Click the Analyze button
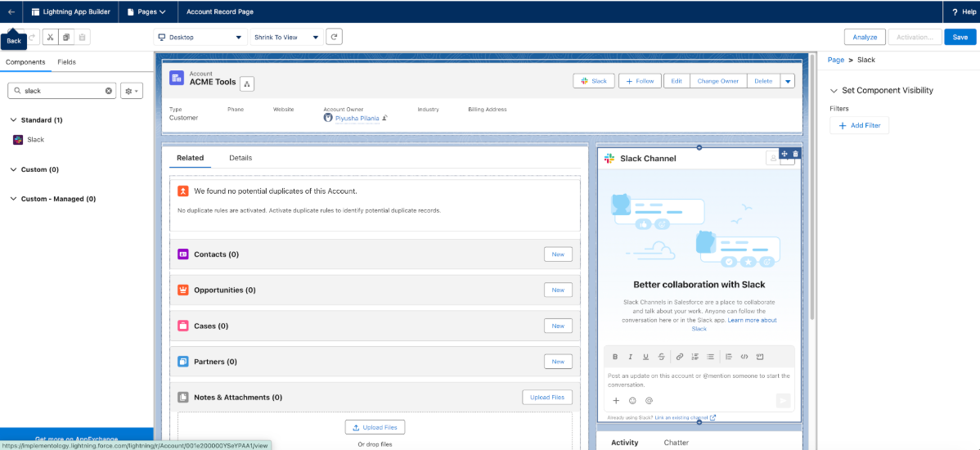This screenshot has height=450, width=980. [865, 37]
